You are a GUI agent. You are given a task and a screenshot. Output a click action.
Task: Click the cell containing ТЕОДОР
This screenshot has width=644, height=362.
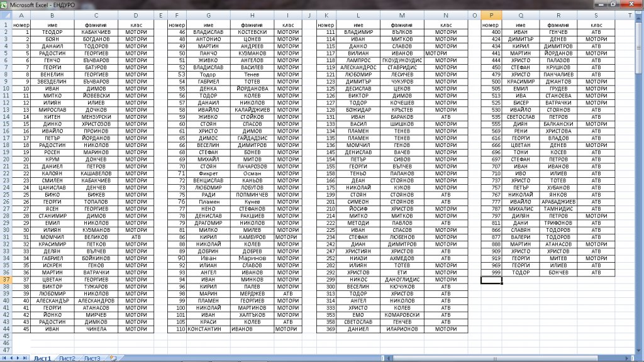pyautogui.click(x=52, y=32)
